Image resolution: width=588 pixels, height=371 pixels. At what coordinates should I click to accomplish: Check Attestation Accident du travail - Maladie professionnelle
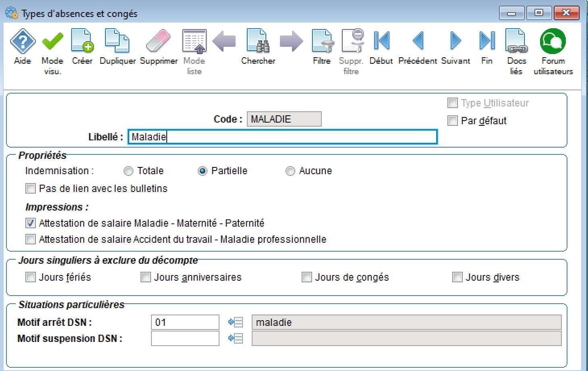[x=31, y=239]
